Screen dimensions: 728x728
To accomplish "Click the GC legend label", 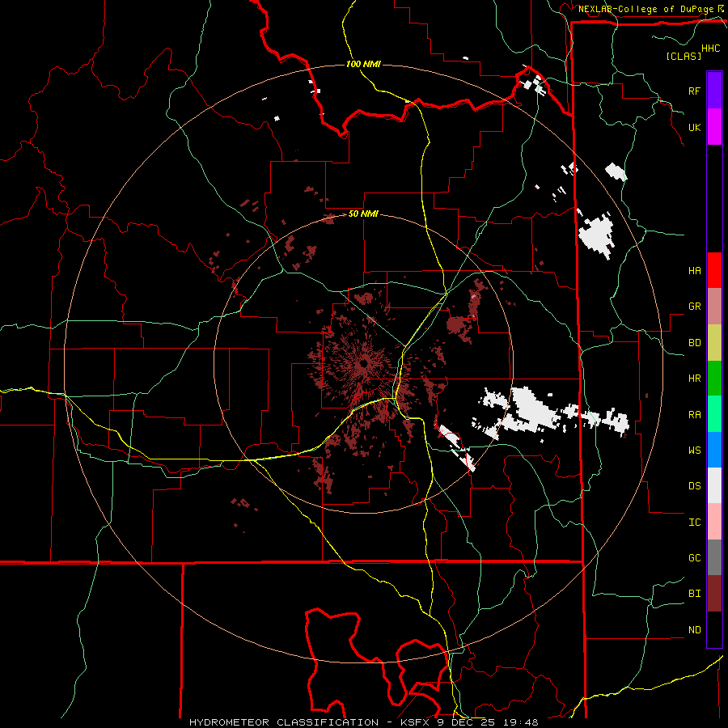I will [x=694, y=558].
